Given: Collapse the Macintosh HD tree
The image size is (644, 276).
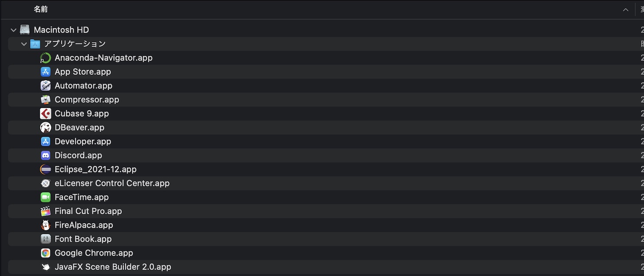Looking at the screenshot, I should 13,30.
